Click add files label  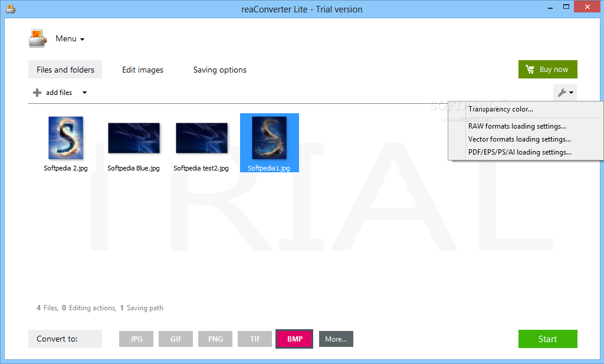pyautogui.click(x=59, y=93)
